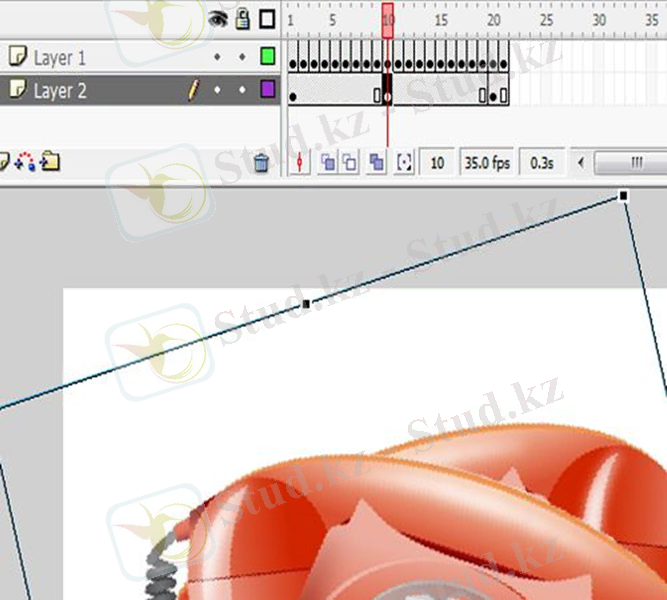The image size is (667, 600).
Task: Toggle visibility dot for Layer 2
Action: click(x=217, y=90)
